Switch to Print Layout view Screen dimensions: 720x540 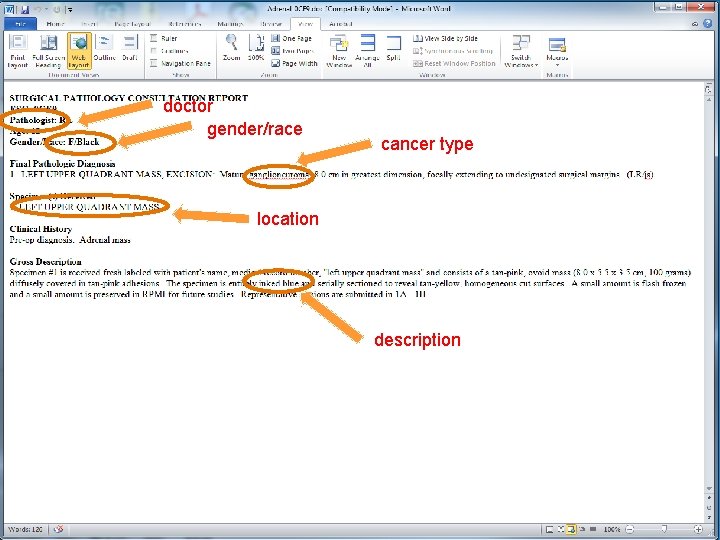pos(17,51)
